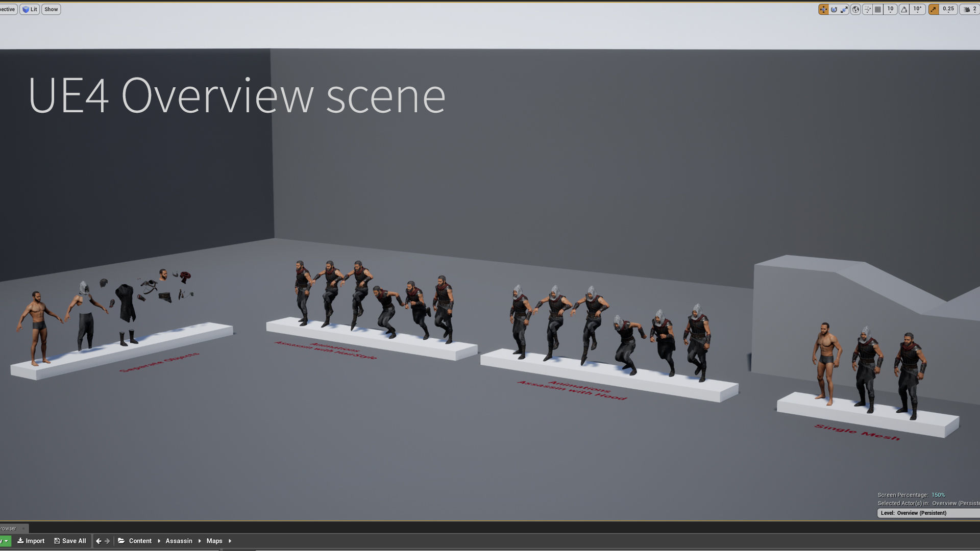Click Import in the Content Browser

click(31, 541)
